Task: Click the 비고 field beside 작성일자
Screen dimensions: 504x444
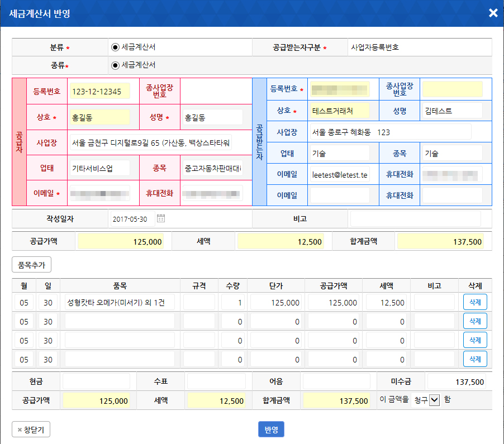Action: 415,219
